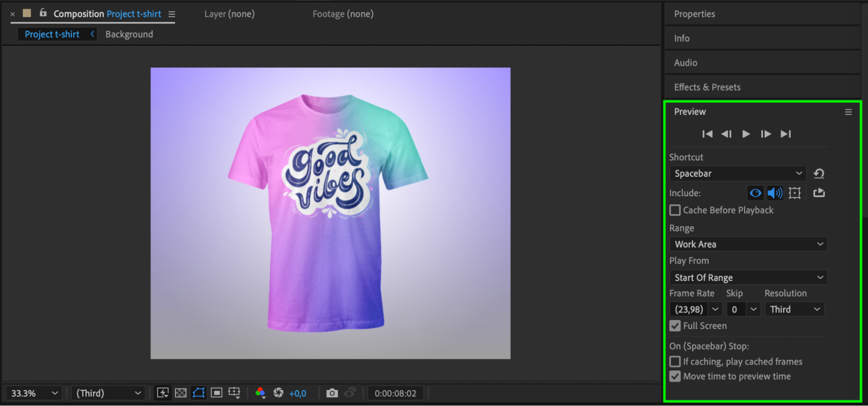Open the Info panel
Viewport: 868px width, 406px height.
coord(681,38)
